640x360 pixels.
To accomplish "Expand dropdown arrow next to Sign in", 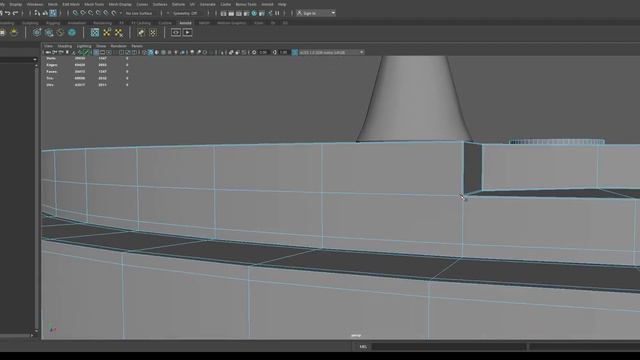I will 333,13.
